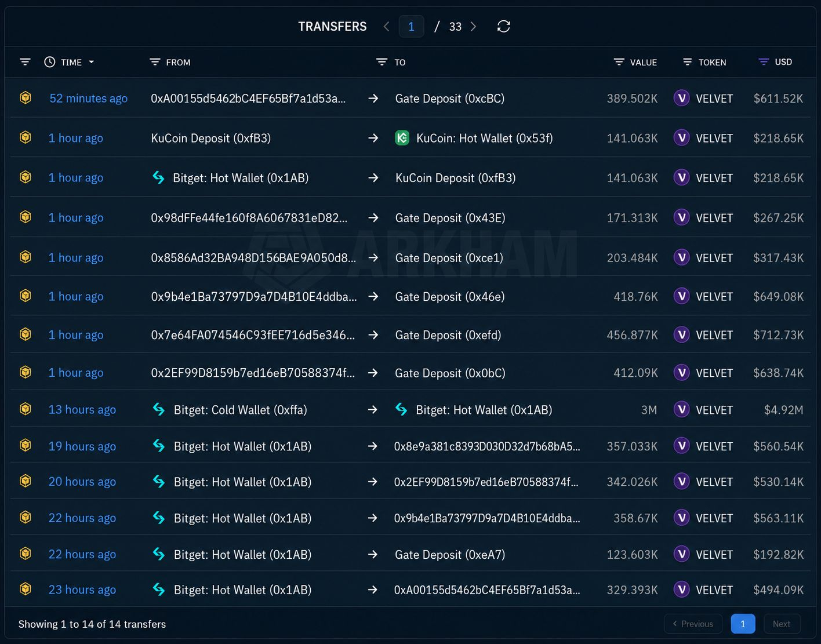Click chain icon on 23 hours ago row
The height and width of the screenshot is (644, 821).
[26, 589]
